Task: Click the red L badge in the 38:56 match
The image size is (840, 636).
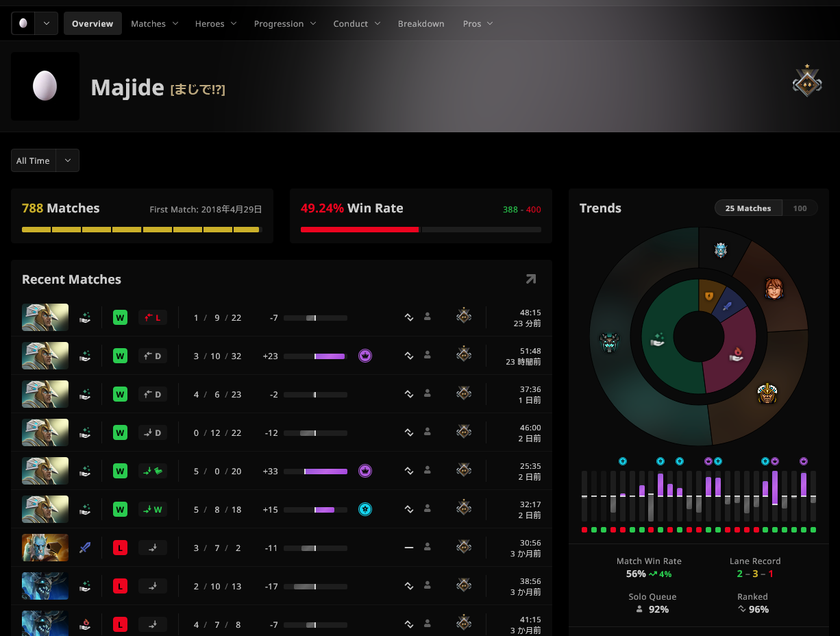Action: [x=120, y=586]
